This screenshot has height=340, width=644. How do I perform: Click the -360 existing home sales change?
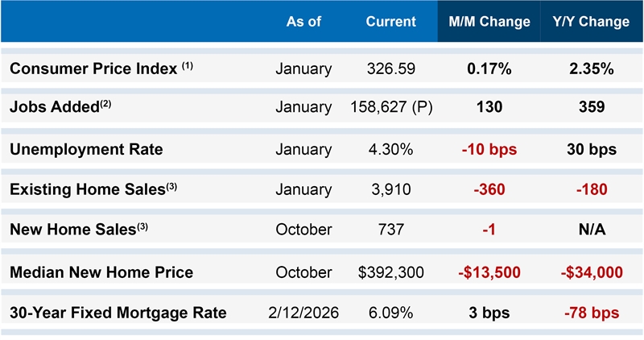(x=489, y=189)
